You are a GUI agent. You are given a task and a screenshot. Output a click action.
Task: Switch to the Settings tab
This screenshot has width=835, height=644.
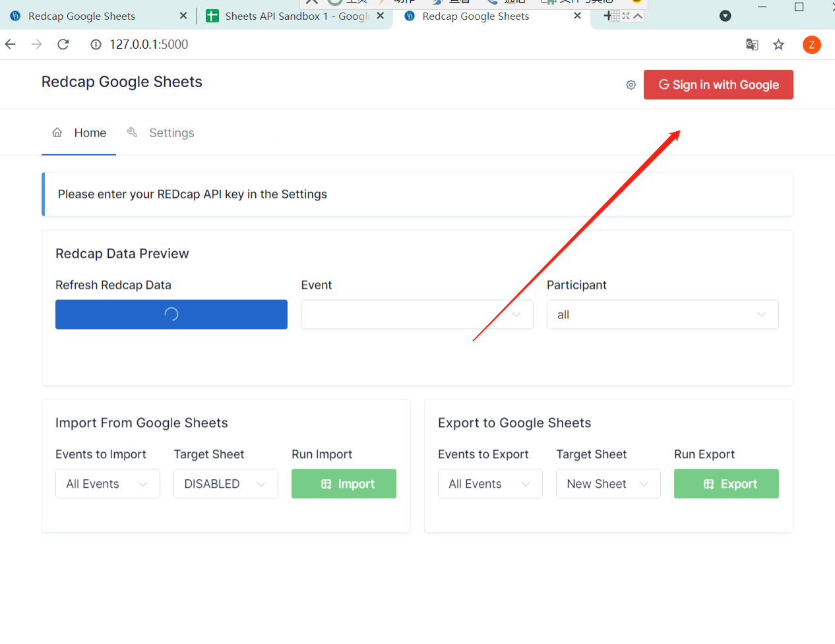[160, 132]
